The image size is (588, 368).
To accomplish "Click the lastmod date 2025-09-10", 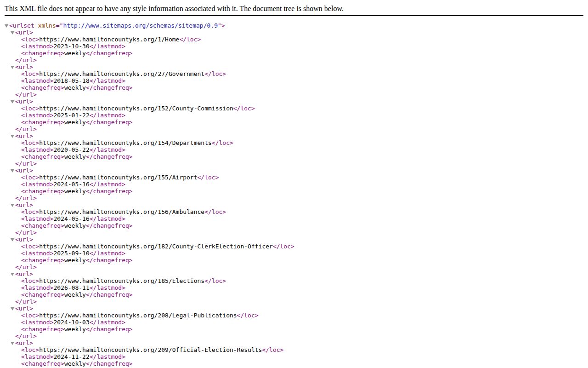I will (x=72, y=253).
